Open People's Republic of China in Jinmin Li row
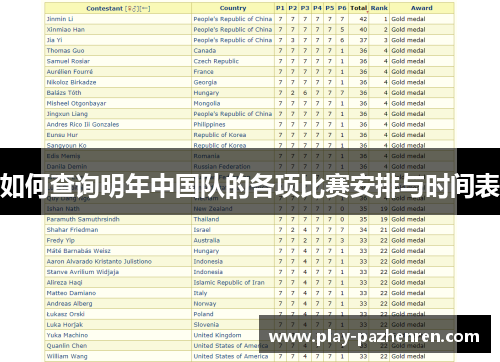 233,19
